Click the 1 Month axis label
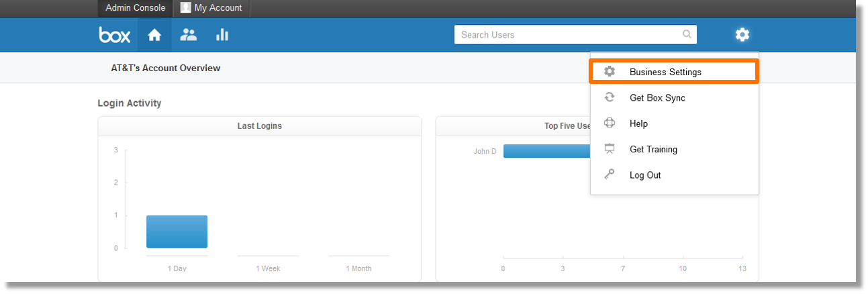This screenshot has height=294, width=868. coord(358,268)
